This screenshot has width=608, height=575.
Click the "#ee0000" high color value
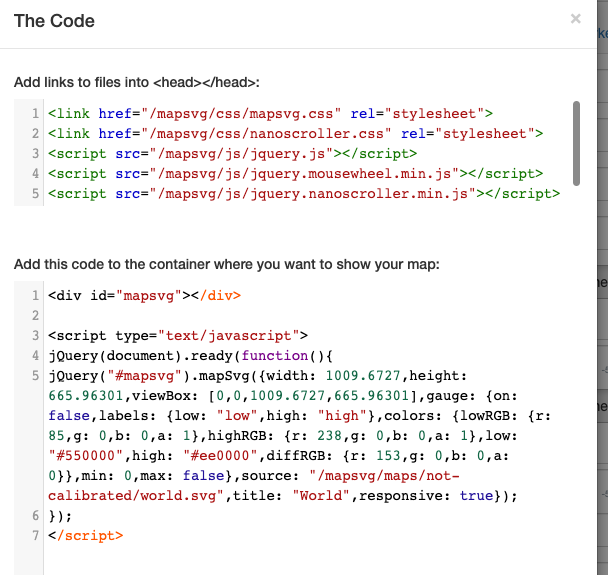click(220, 456)
